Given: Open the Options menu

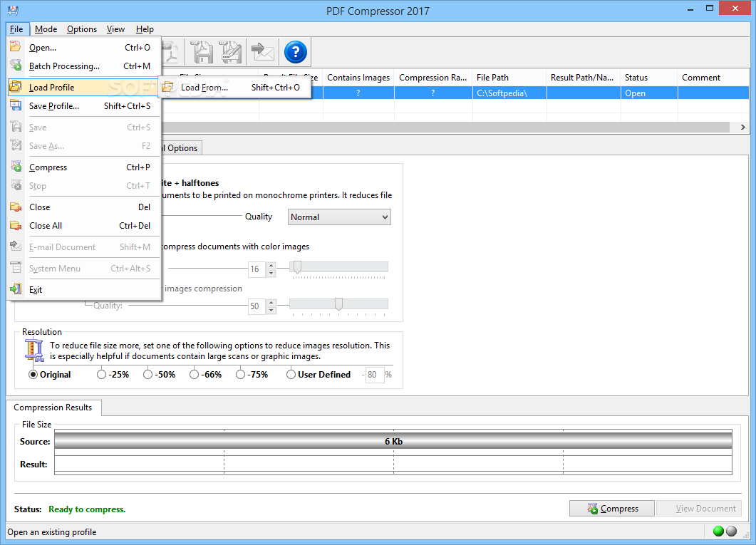Looking at the screenshot, I should pyautogui.click(x=82, y=29).
